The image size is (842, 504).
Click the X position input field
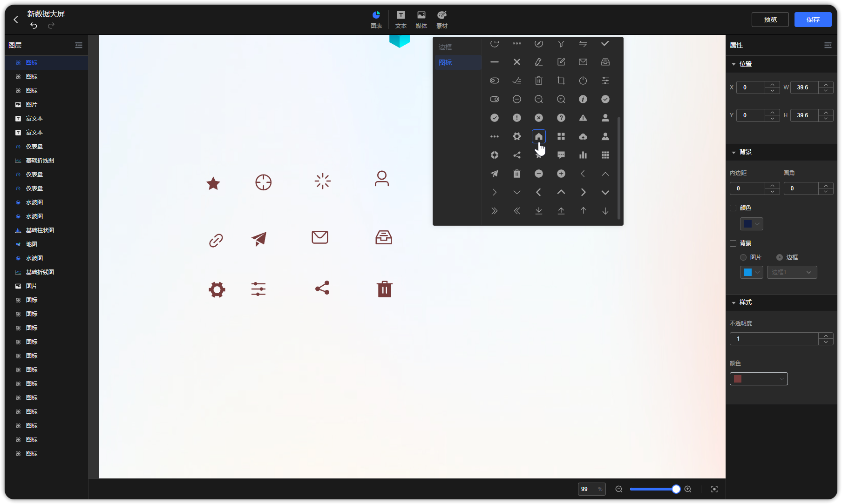pos(751,87)
